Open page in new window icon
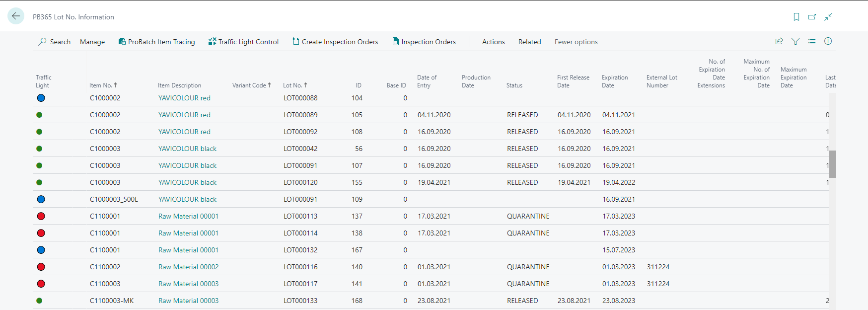The width and height of the screenshot is (868, 310). [x=812, y=17]
